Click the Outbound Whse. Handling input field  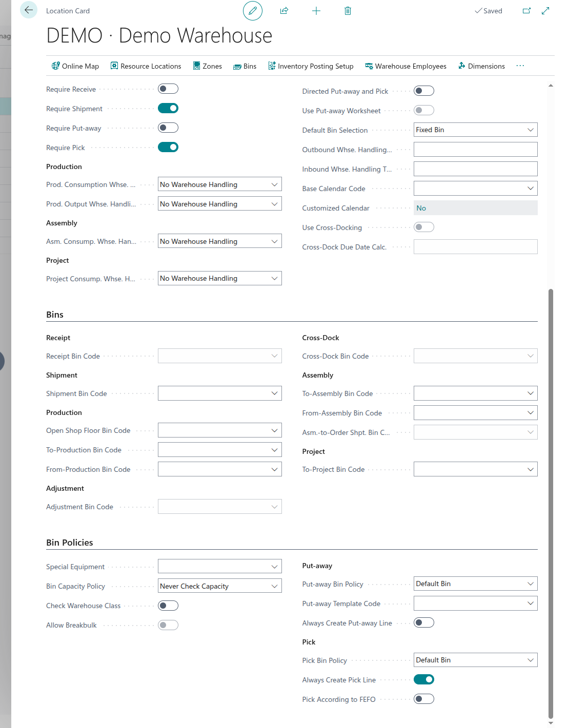475,150
